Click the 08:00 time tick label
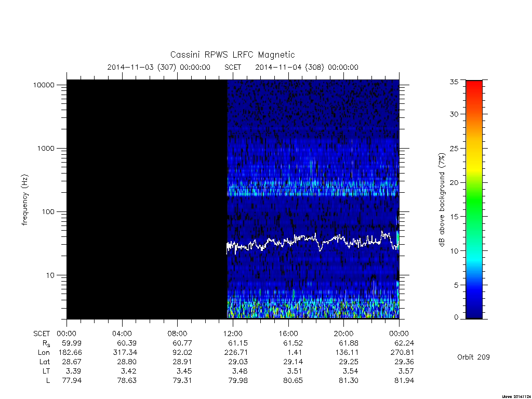 tap(178, 334)
